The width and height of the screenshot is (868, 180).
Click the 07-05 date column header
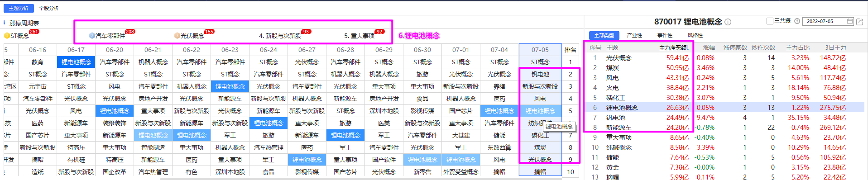pyautogui.click(x=540, y=50)
